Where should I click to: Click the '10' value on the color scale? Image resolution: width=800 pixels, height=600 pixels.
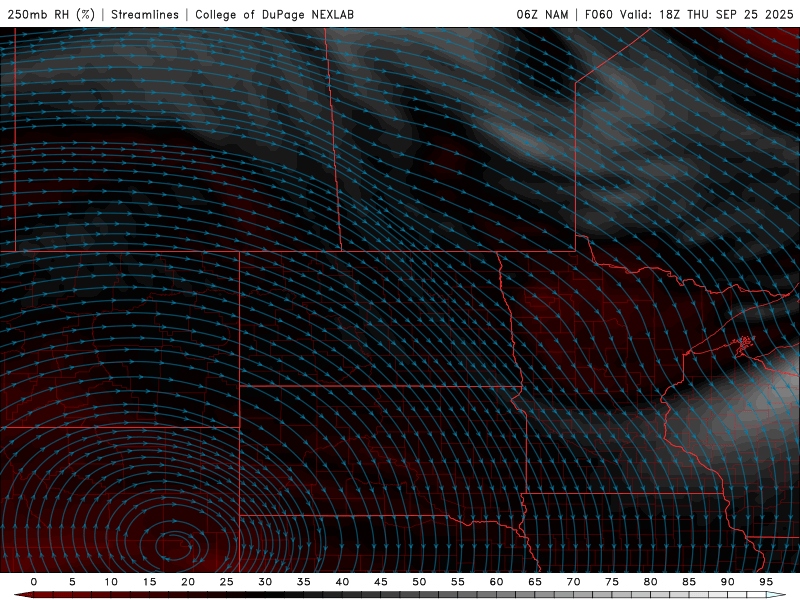(x=111, y=582)
